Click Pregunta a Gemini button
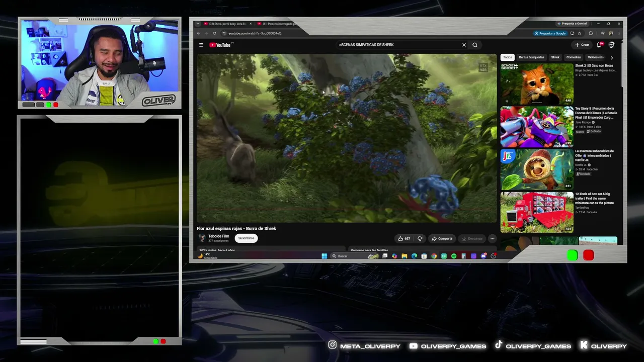644x362 pixels. [572, 24]
